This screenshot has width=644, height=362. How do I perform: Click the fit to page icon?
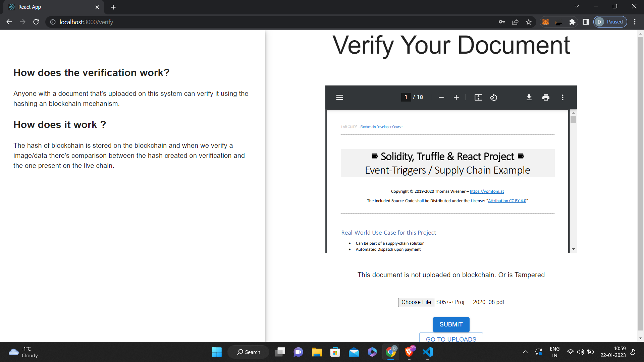pyautogui.click(x=478, y=98)
